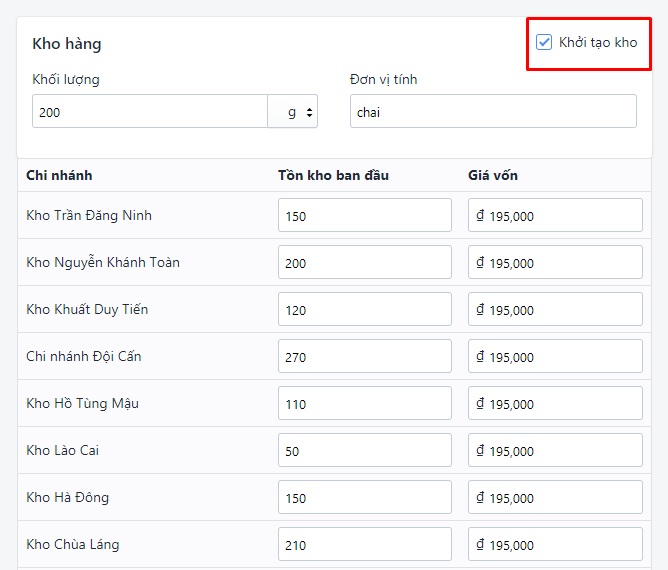Edit cost price for Kho Nguyễn Khánh Toàn

coord(555,262)
